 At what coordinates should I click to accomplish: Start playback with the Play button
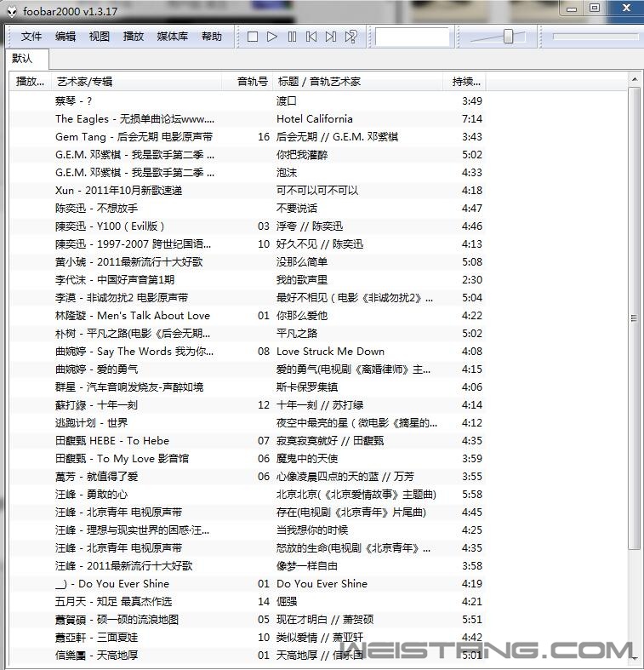[272, 37]
